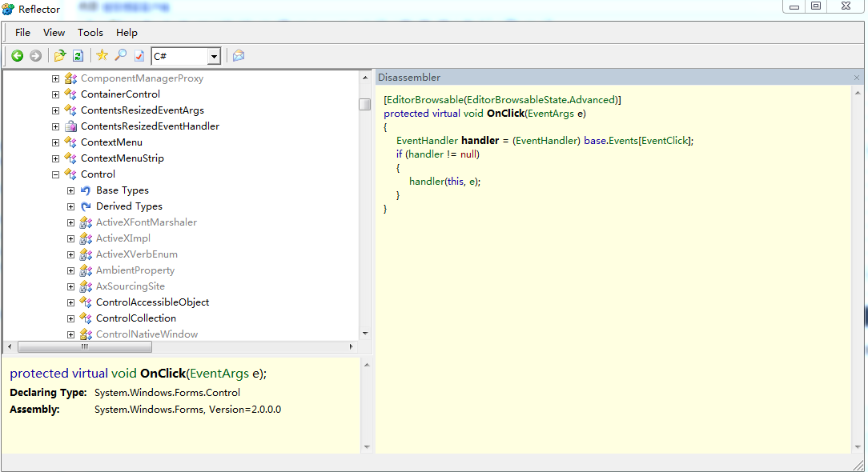The width and height of the screenshot is (868, 472).
Task: Select ContentsResizedEventHandler delegate in tree
Action: [150, 126]
